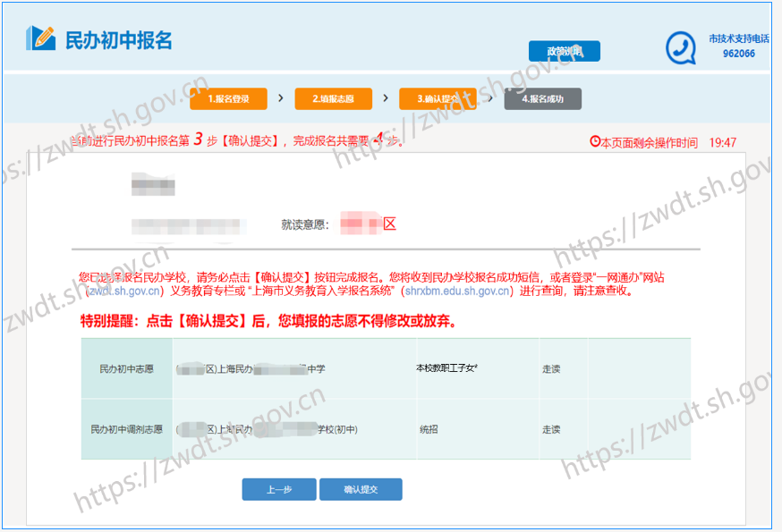Image resolution: width=782 pixels, height=532 pixels.
Task: Select step tab 2.填报志愿
Action: coord(333,98)
